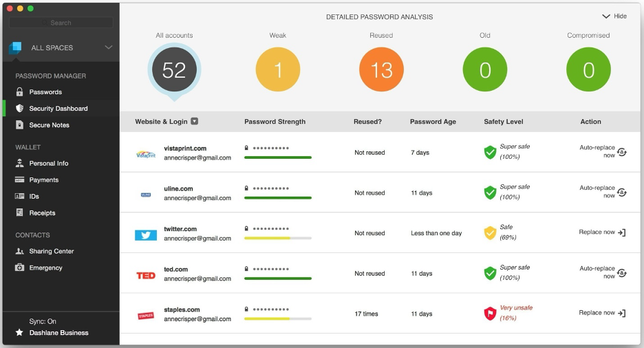Click replace arrow icon for staples.com

[622, 313]
